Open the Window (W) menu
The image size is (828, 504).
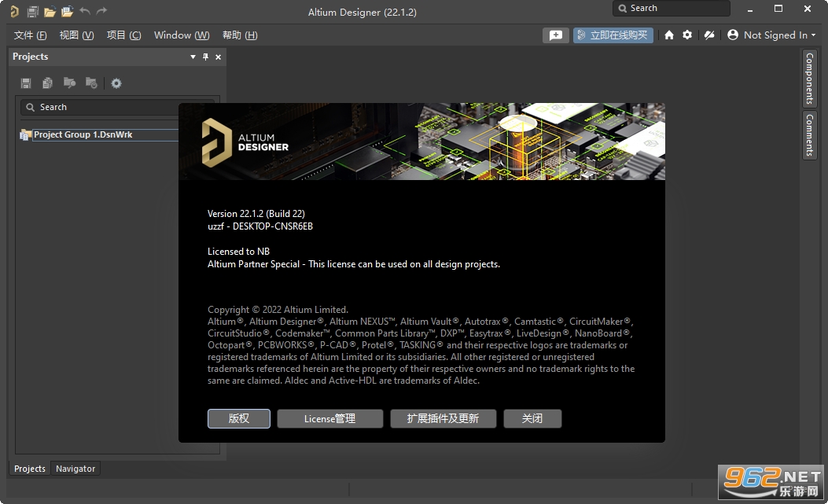182,35
